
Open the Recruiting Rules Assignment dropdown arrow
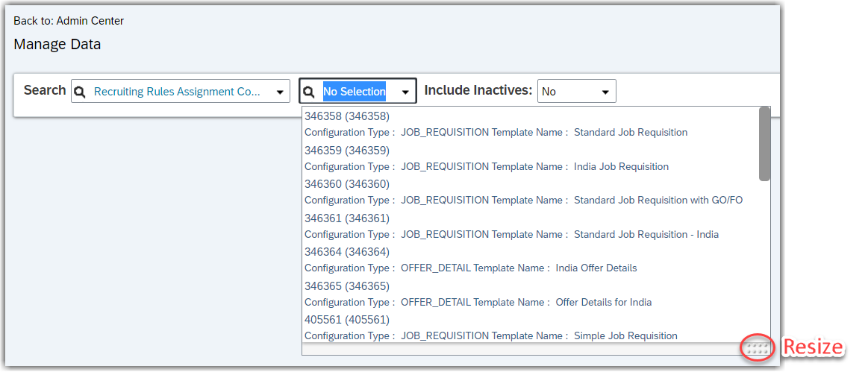280,92
